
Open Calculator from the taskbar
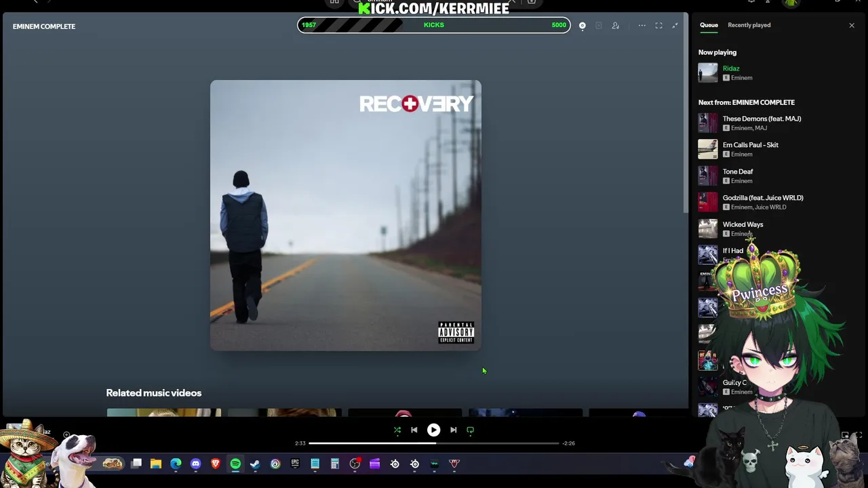click(334, 464)
